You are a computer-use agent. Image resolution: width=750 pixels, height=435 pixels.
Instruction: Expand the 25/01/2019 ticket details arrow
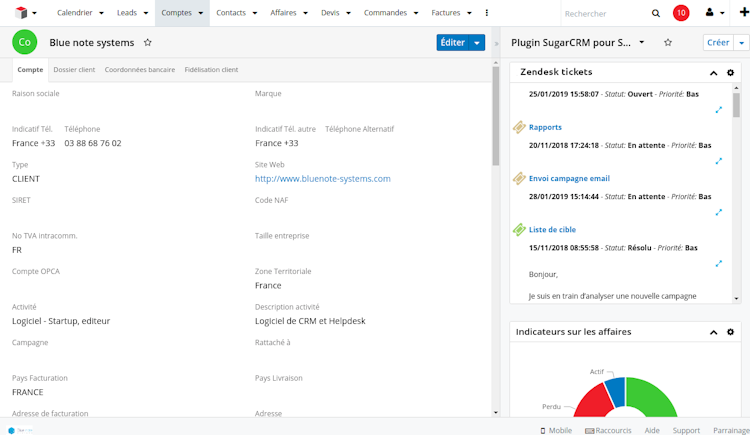(718, 110)
